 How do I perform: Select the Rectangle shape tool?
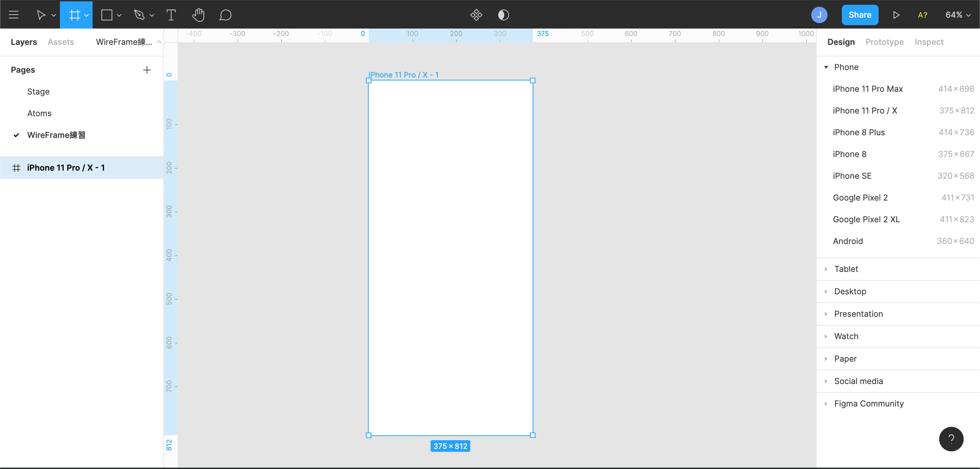point(107,15)
